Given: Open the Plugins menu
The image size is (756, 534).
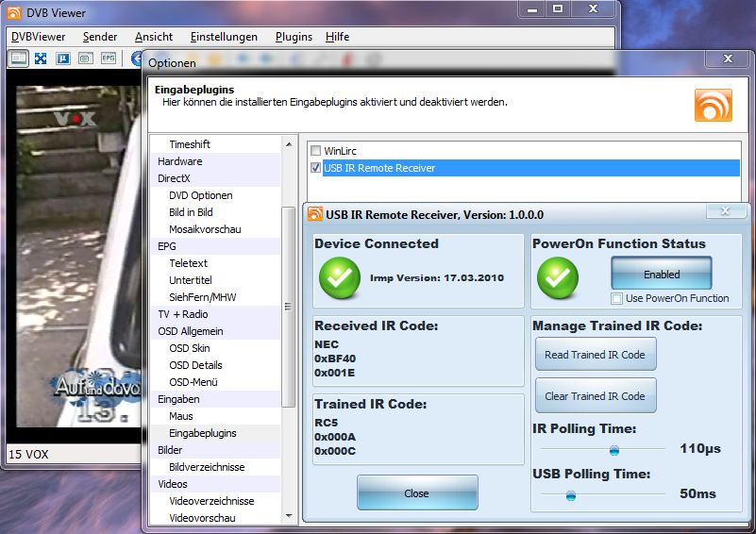Looking at the screenshot, I should pyautogui.click(x=294, y=37).
